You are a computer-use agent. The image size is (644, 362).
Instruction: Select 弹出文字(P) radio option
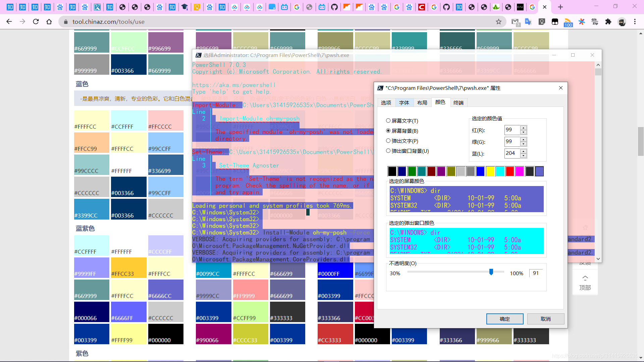click(x=388, y=141)
